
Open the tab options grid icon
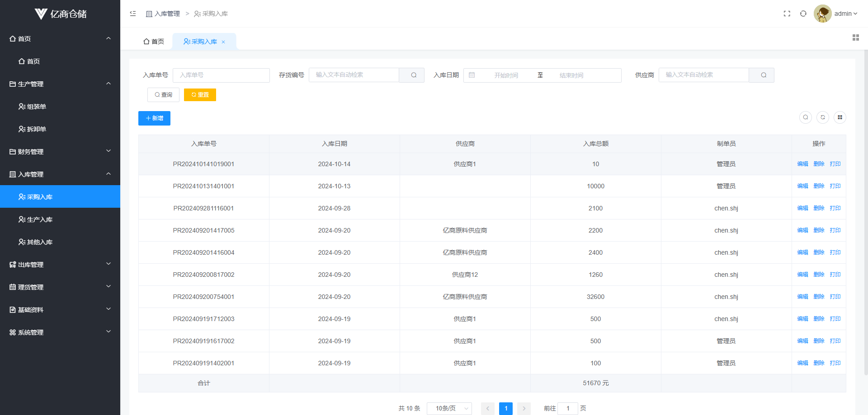855,37
